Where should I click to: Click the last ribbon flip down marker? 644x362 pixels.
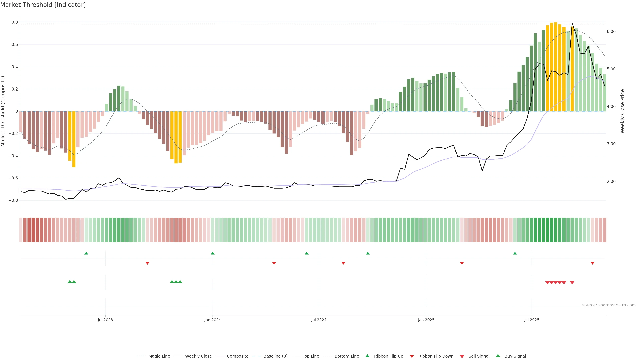click(593, 263)
